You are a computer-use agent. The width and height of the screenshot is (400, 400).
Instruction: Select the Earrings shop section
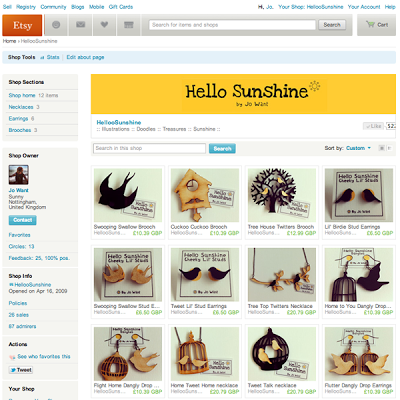coord(18,119)
